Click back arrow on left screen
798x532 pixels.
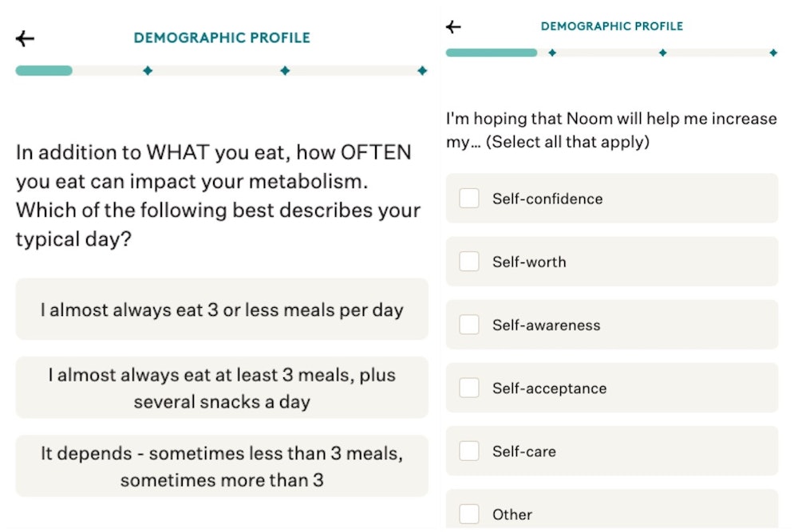[x=25, y=38]
